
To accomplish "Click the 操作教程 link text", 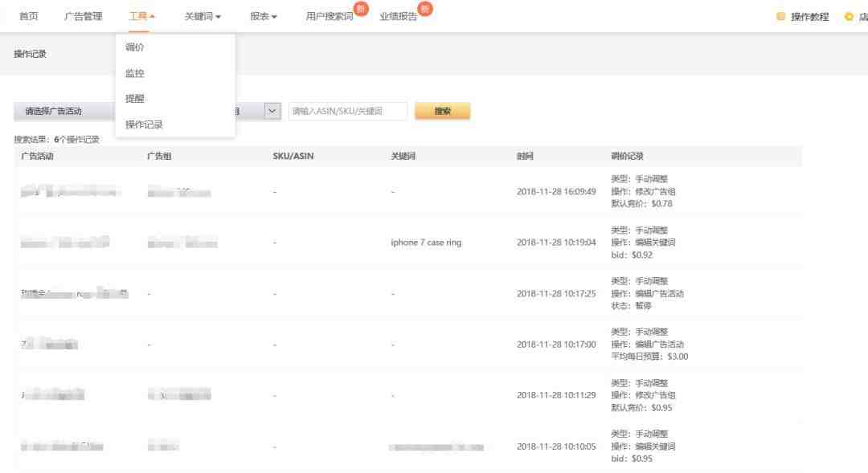I will click(809, 17).
